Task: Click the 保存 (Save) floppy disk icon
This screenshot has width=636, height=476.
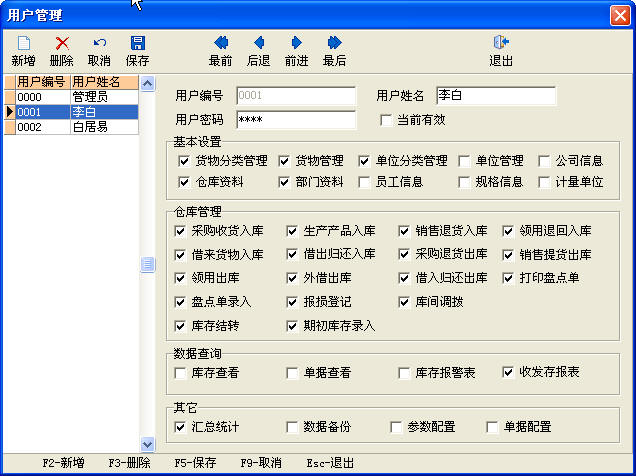Action: tap(137, 43)
